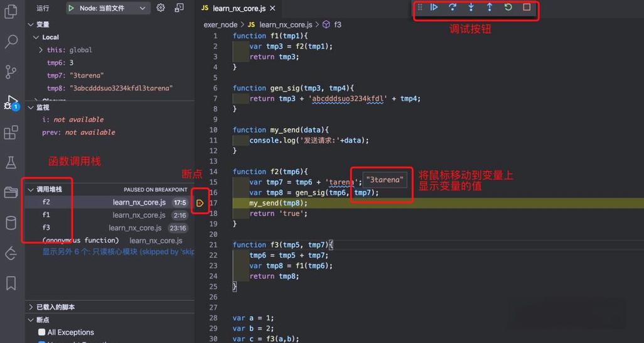Select f1 frame in call stack

coord(110,215)
